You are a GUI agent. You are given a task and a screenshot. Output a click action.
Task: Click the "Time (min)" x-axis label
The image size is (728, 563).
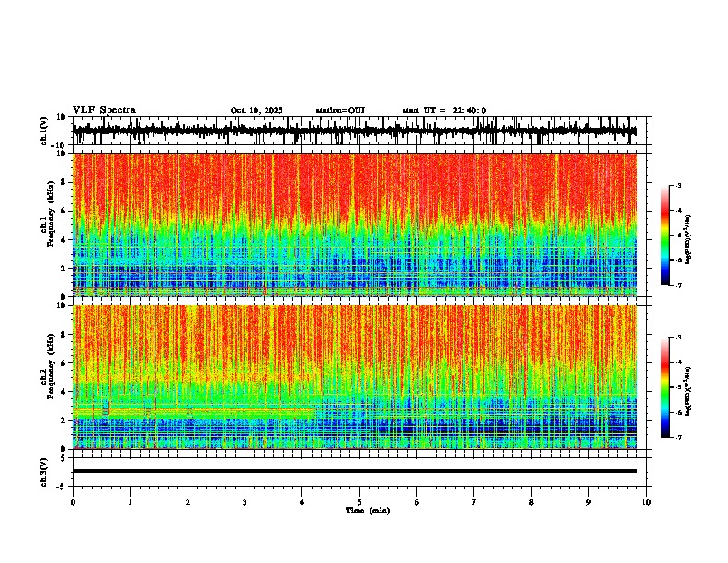pyautogui.click(x=368, y=511)
